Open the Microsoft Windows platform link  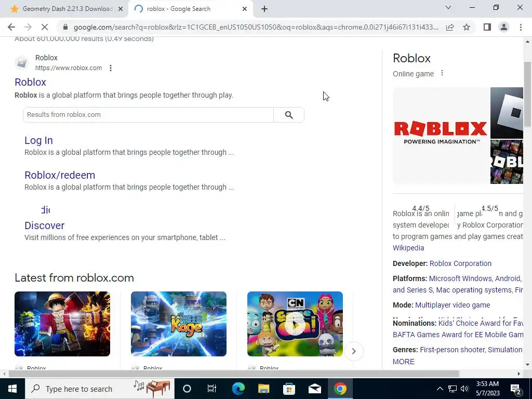(460, 278)
